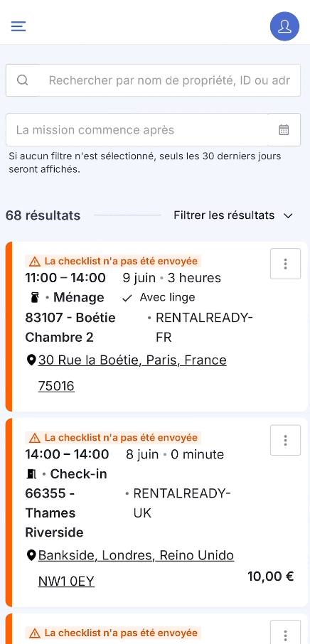Screen dimensions: 310x644
Task: Open three-dot menu of Boétie mission
Action: point(285,264)
